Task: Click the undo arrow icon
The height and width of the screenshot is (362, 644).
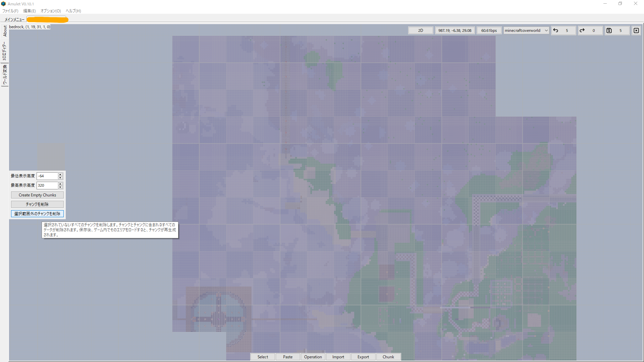Action: (x=556, y=31)
